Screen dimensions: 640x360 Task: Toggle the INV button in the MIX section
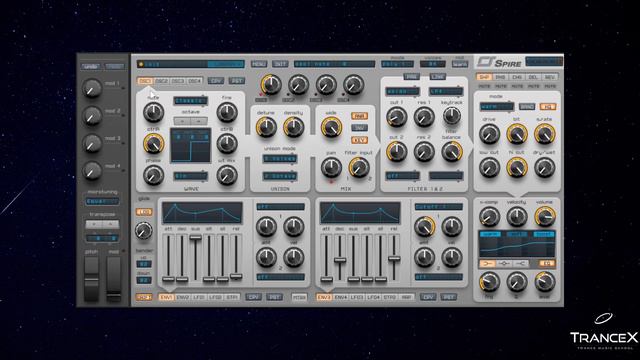[359, 128]
